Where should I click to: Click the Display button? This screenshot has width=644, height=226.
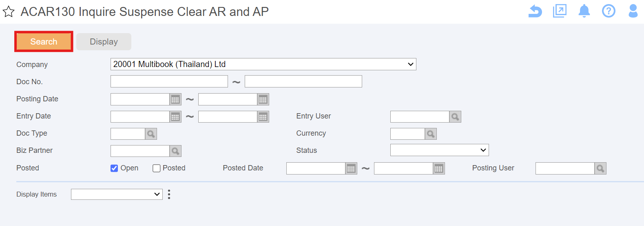tap(104, 42)
